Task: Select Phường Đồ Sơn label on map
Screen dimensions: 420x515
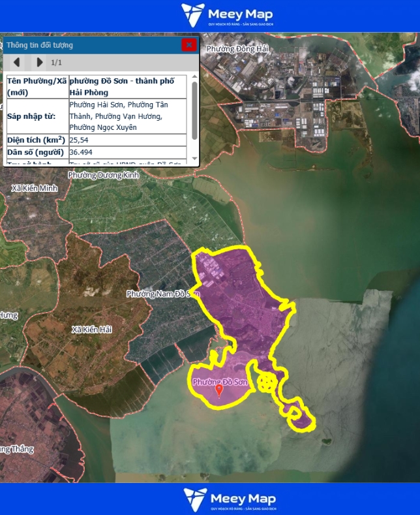Action: pyautogui.click(x=220, y=382)
